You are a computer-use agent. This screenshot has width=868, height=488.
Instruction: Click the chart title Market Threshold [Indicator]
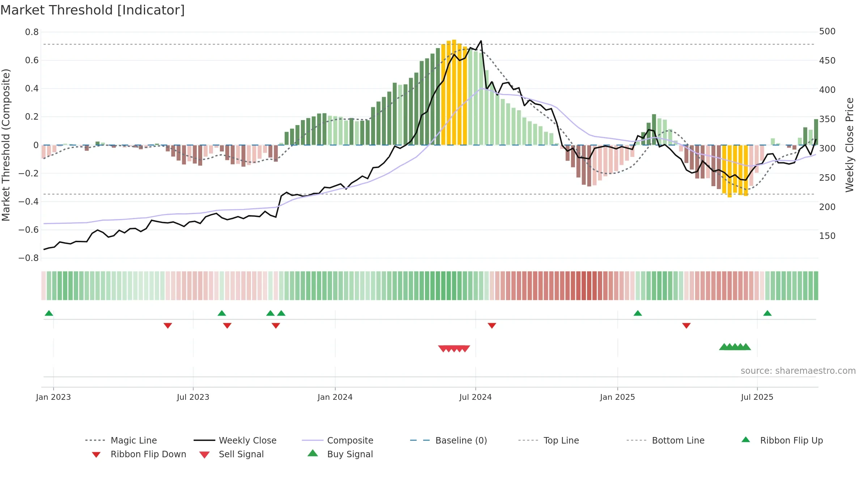pyautogui.click(x=93, y=10)
